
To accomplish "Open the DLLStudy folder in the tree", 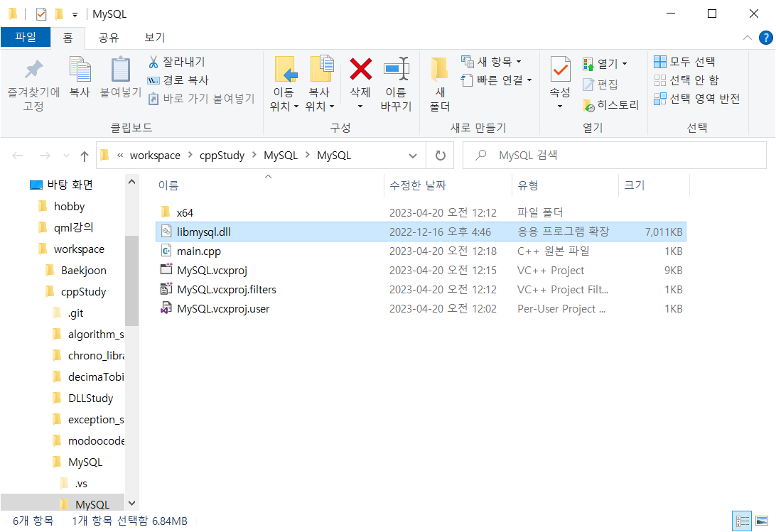I will (90, 398).
